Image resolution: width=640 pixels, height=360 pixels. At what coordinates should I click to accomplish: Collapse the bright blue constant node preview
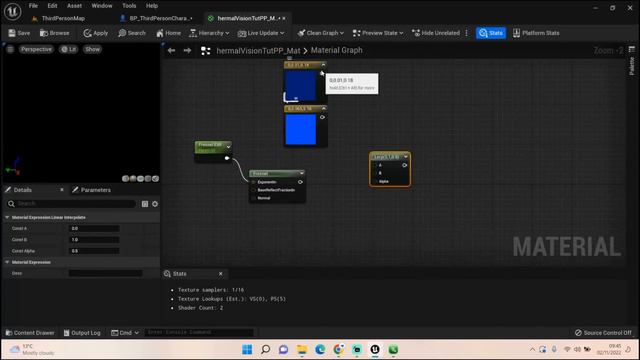pos(323,108)
